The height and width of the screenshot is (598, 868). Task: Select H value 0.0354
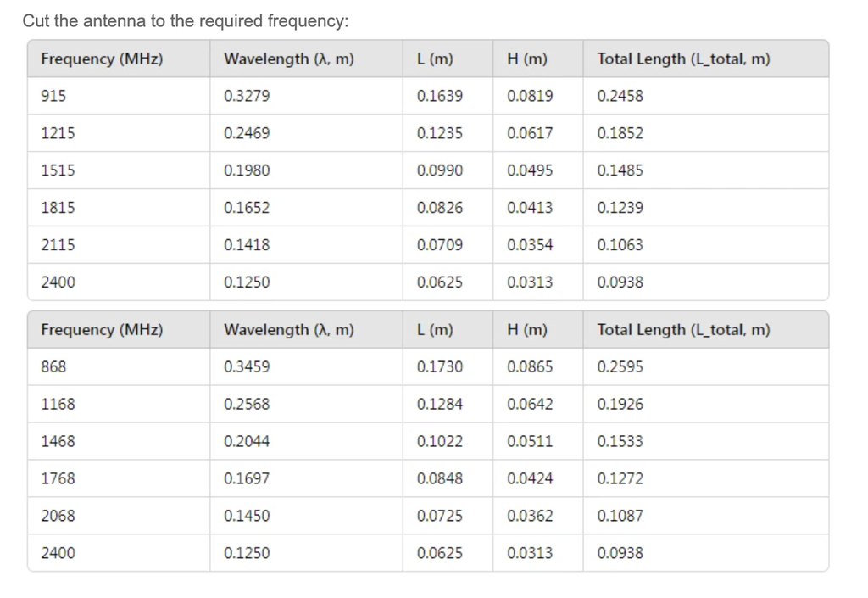[x=530, y=245]
